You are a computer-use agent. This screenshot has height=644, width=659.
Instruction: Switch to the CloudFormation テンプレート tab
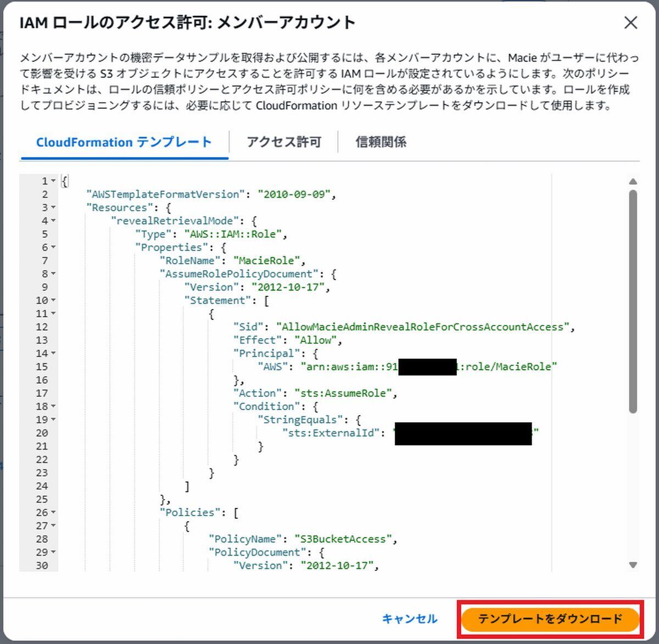point(124,142)
